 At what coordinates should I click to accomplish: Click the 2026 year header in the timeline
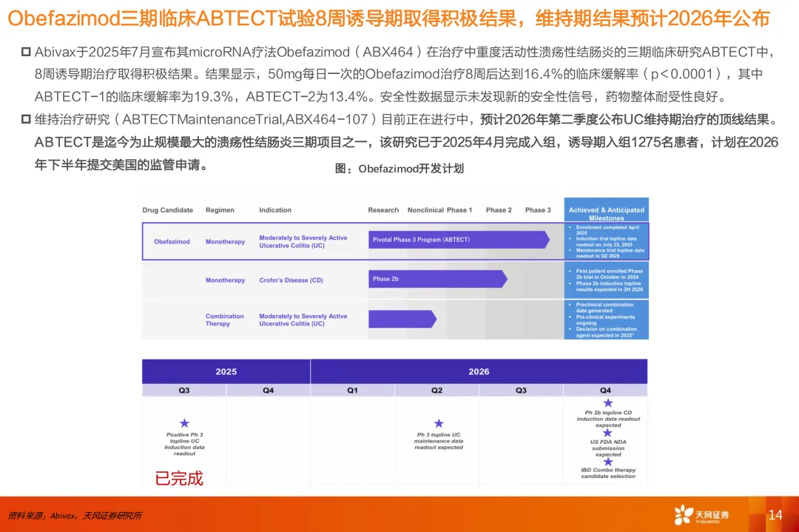tap(479, 371)
